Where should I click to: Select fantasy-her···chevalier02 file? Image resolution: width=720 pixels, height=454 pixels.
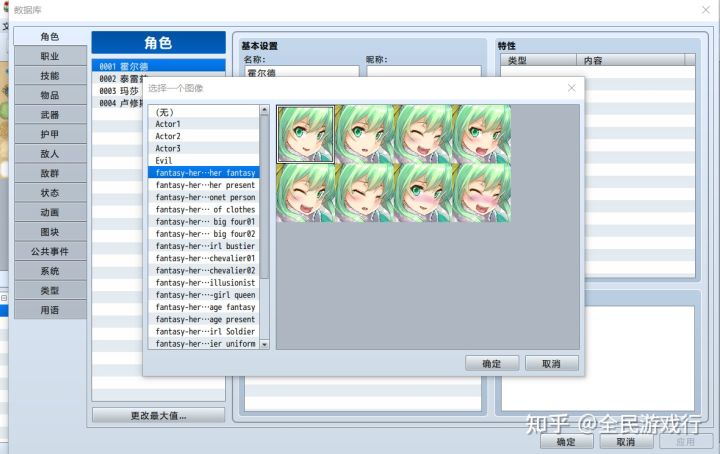(x=204, y=270)
